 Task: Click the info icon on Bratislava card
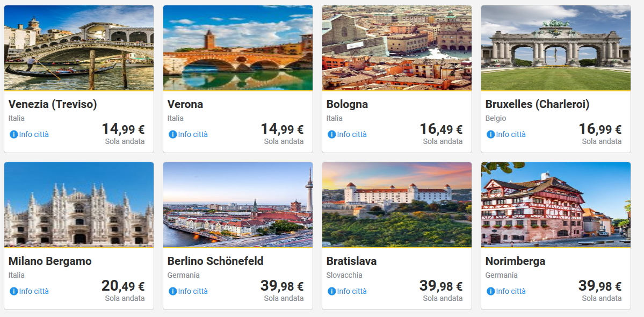(x=331, y=291)
